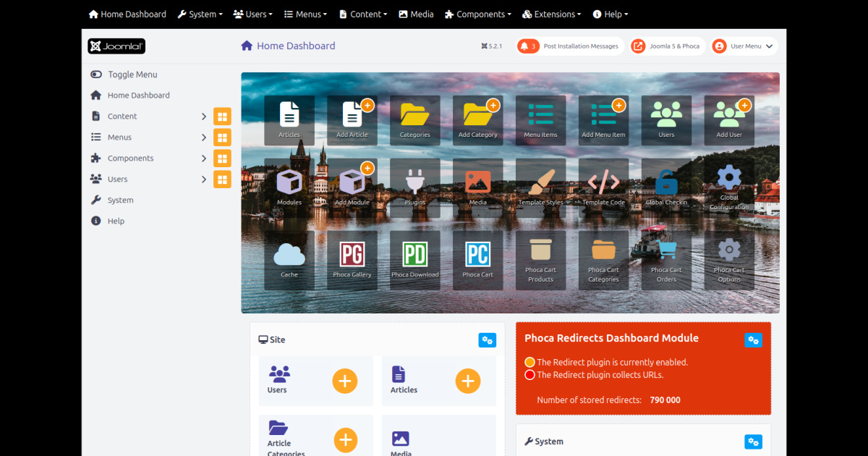Image resolution: width=868 pixels, height=456 pixels.
Task: Open the Phoca Cart Options gear icon
Action: 729,261
